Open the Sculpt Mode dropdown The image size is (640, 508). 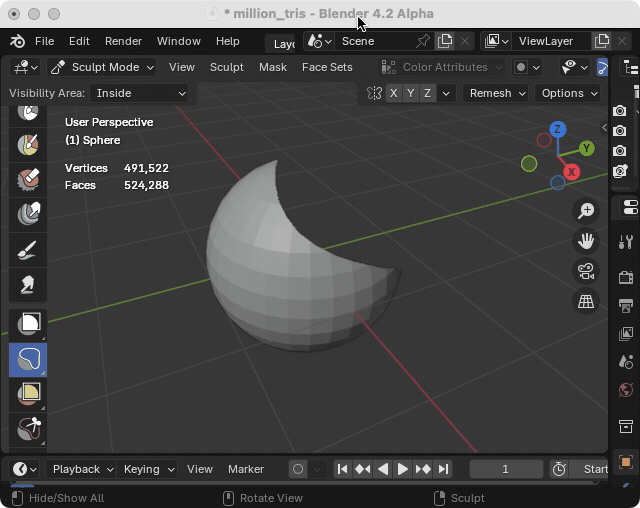tap(102, 67)
